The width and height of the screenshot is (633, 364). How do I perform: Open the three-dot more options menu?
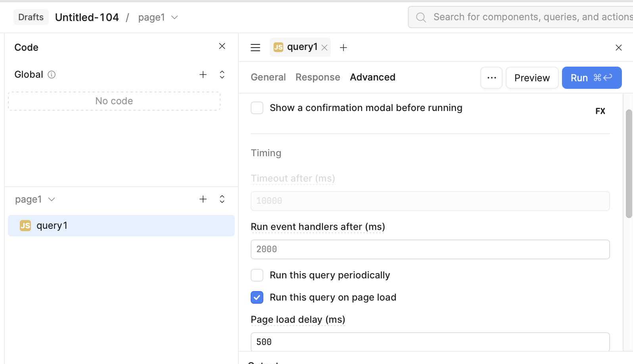(x=491, y=78)
